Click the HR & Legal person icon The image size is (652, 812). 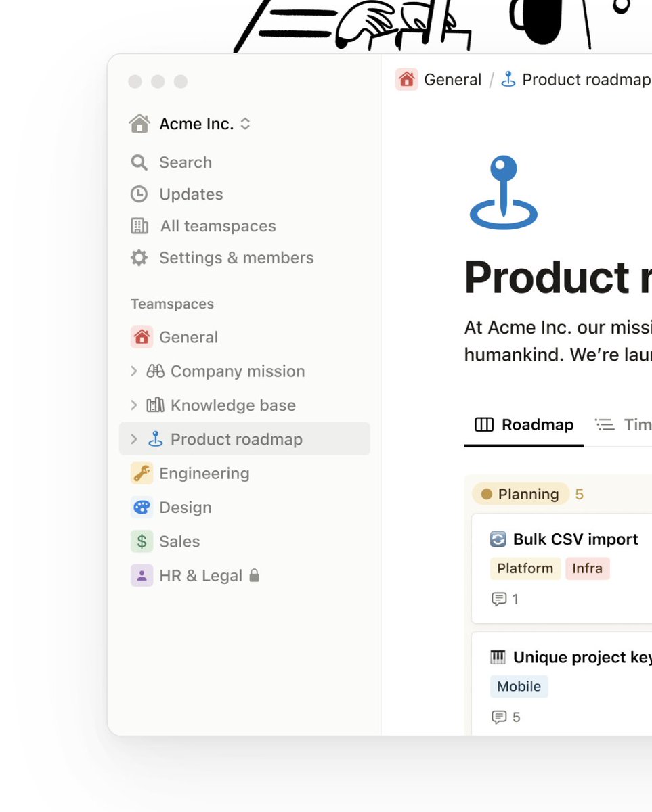click(142, 575)
